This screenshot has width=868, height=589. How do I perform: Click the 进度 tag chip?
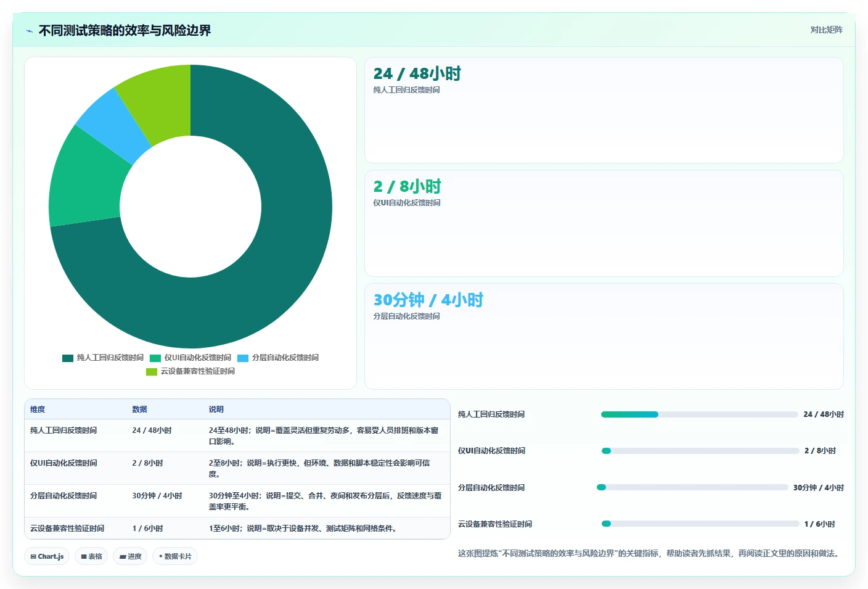pos(130,556)
